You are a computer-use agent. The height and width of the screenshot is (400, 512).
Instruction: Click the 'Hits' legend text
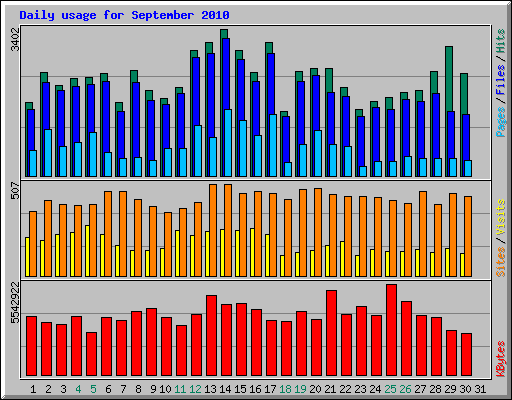[x=500, y=41]
